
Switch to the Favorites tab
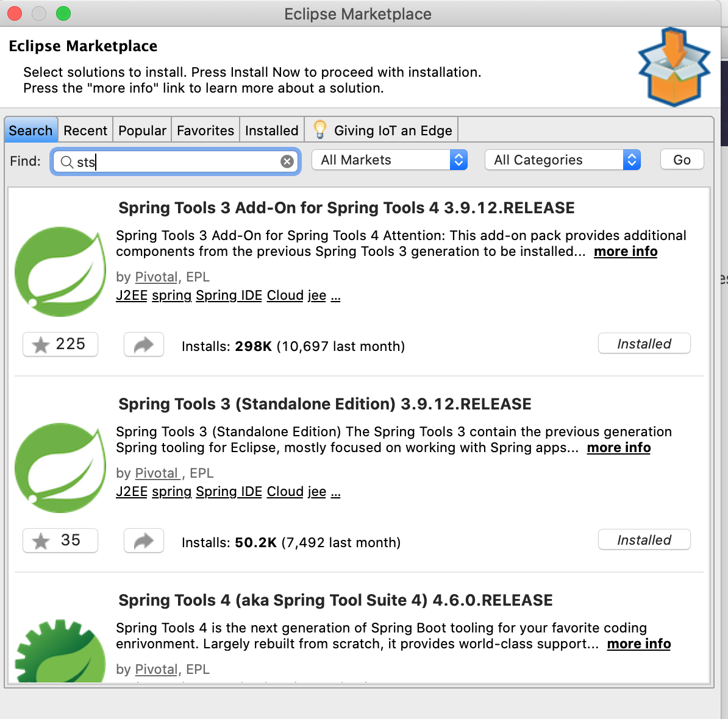pyautogui.click(x=205, y=130)
